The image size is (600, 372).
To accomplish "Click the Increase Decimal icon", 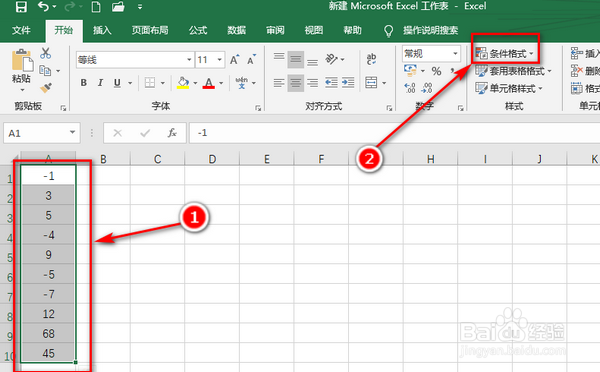I will (x=410, y=88).
